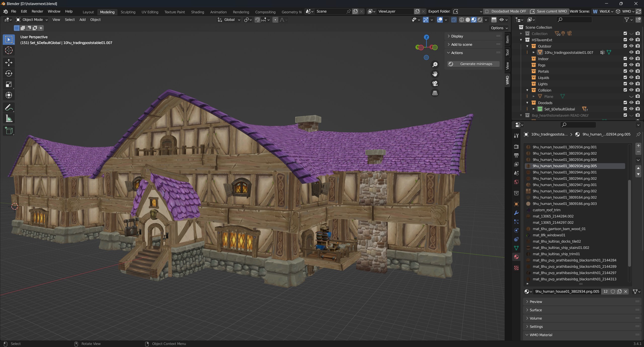Expand the Surface material panel
This screenshot has width=644, height=347.
point(582,310)
